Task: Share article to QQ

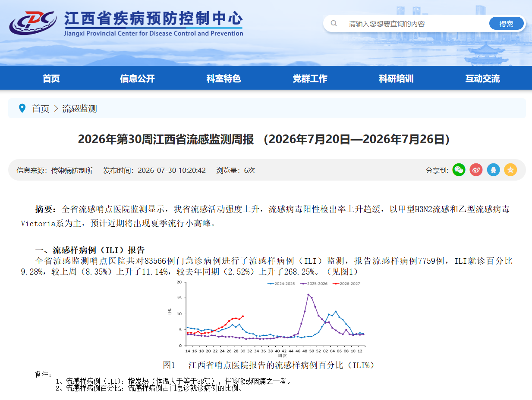Action: pyautogui.click(x=493, y=170)
